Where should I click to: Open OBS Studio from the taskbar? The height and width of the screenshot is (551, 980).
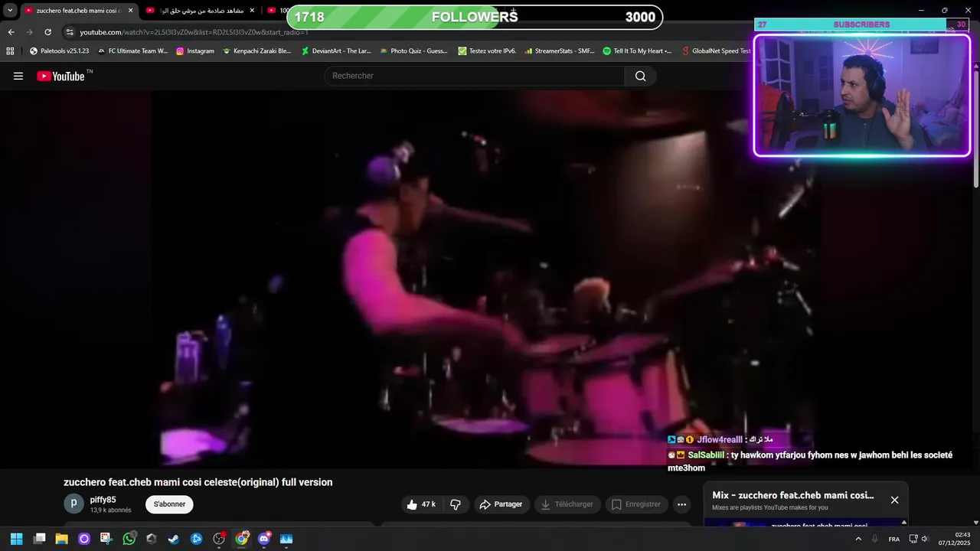point(219,539)
